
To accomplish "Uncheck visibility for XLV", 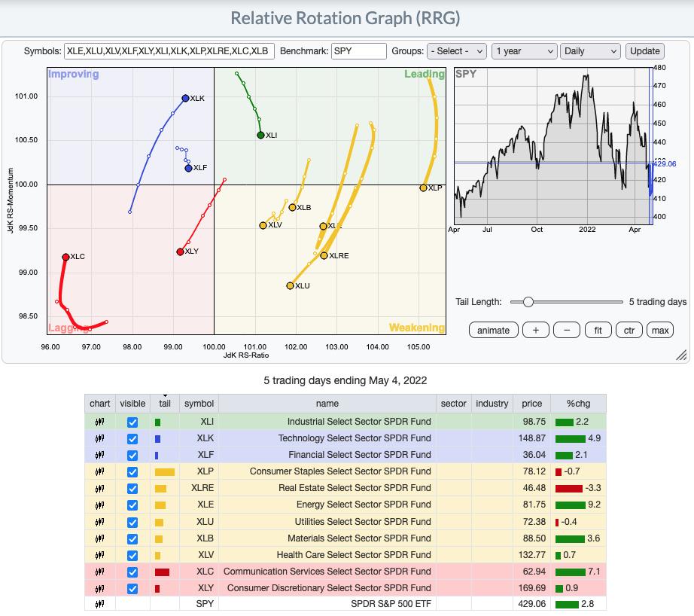I will 132,555.
